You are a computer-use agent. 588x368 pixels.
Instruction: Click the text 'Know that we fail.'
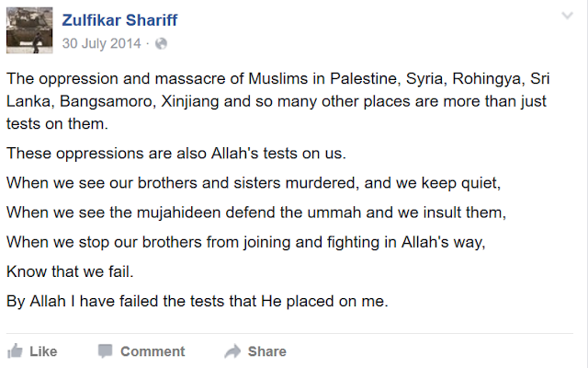(x=70, y=271)
